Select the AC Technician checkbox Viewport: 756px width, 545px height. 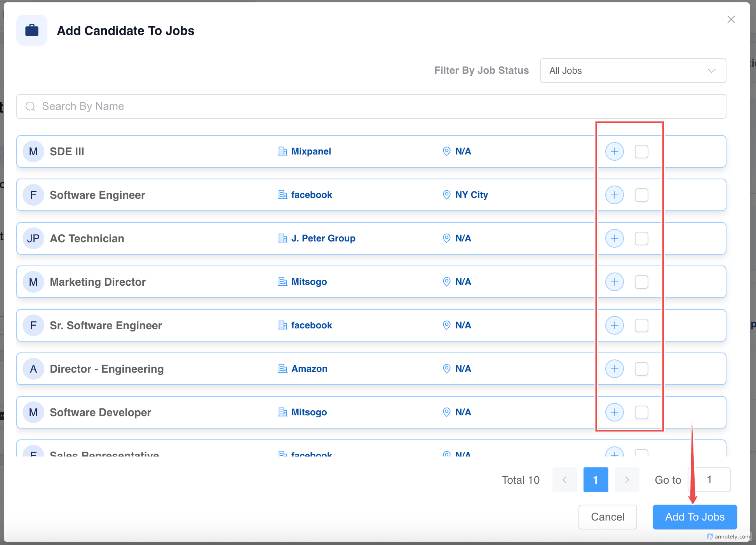(641, 238)
